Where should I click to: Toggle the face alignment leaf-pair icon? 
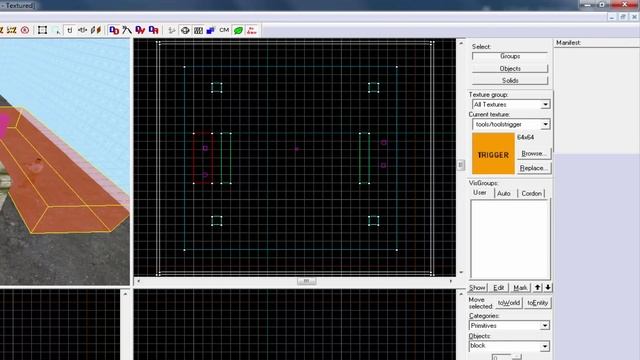tap(96, 30)
